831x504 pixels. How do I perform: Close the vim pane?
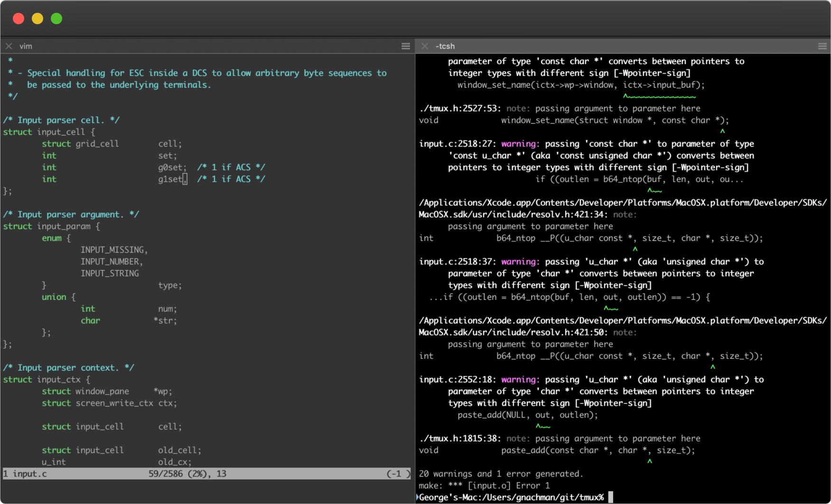(9, 46)
